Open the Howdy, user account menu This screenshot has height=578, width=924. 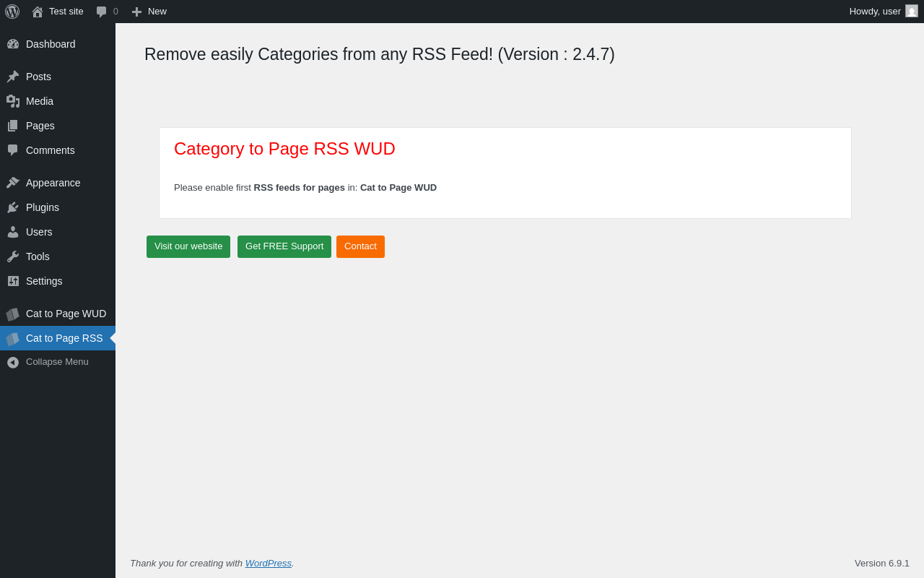pyautogui.click(x=884, y=12)
